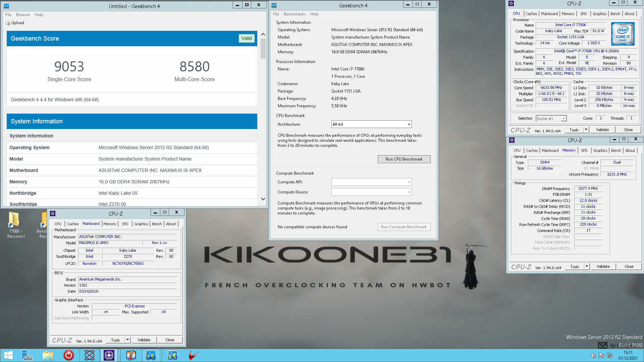The width and height of the screenshot is (644, 362).
Task: Click Core Speed value 6633.86 MHz
Action: point(551,88)
